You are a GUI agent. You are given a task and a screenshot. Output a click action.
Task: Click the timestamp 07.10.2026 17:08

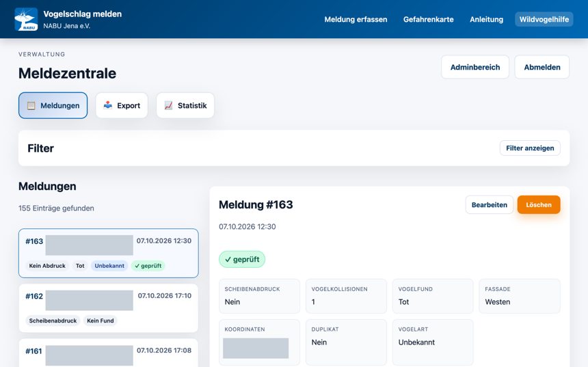point(164,351)
